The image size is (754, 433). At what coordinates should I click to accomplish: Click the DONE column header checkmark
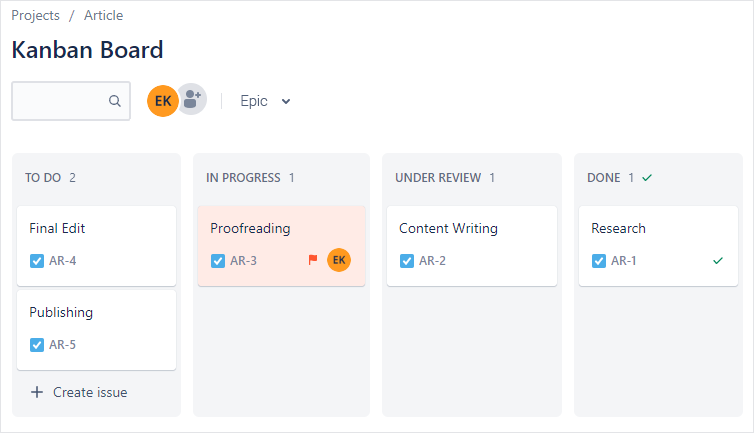click(x=647, y=178)
